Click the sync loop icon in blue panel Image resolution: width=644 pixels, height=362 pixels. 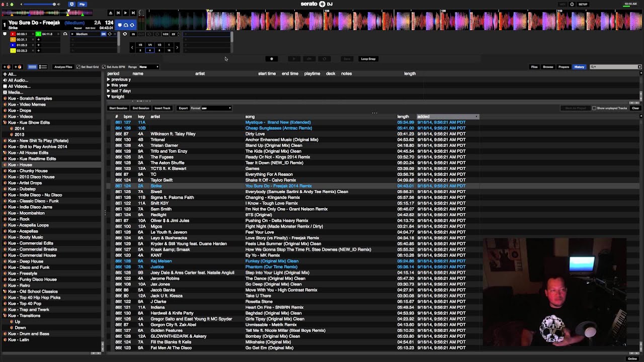click(132, 25)
